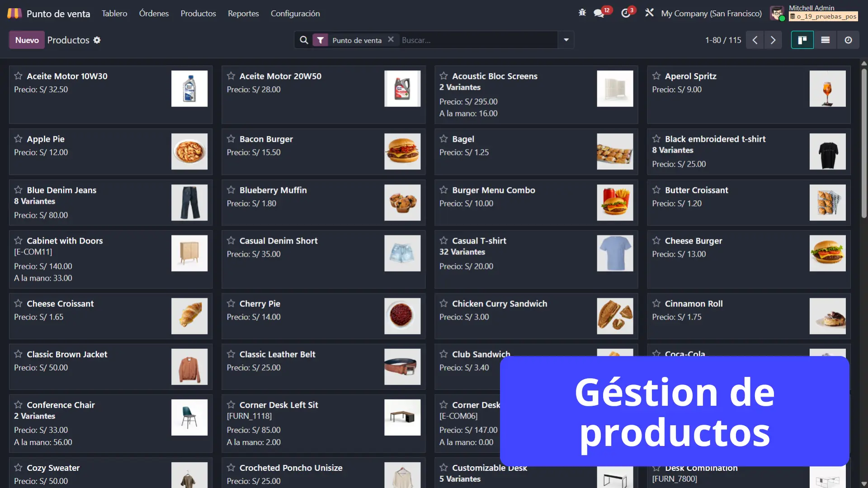This screenshot has height=488, width=868.
Task: Switch to activity view
Action: 848,40
